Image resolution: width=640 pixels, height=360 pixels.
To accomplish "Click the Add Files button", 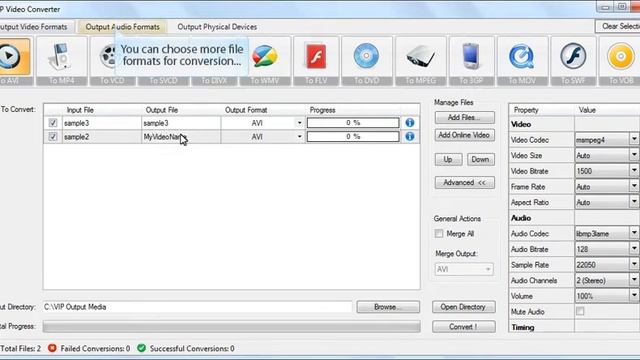I will [464, 118].
